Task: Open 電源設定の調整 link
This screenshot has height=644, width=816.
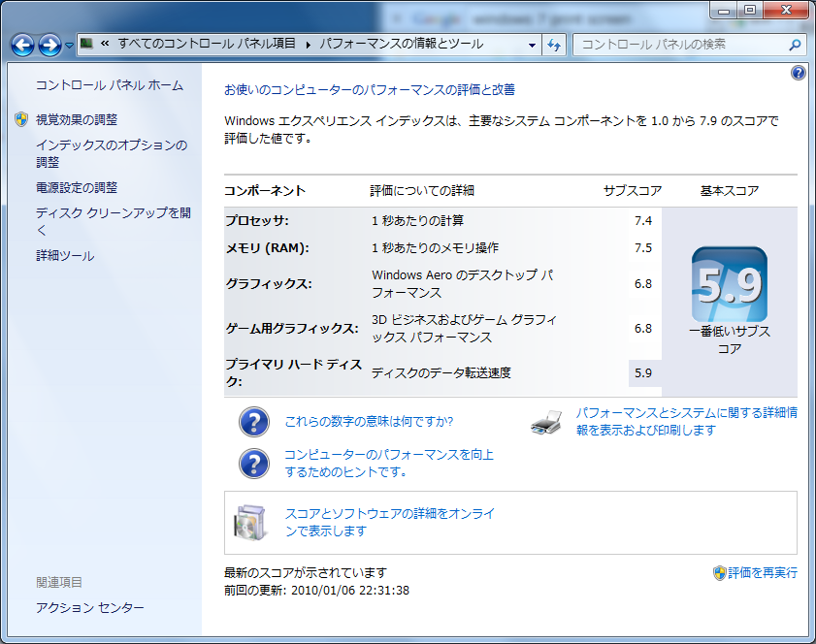Action: tap(77, 188)
